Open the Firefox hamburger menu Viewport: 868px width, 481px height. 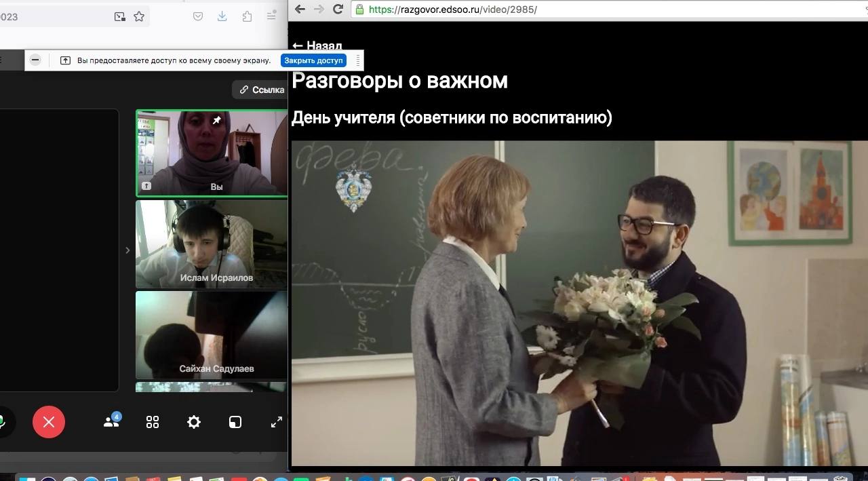271,17
